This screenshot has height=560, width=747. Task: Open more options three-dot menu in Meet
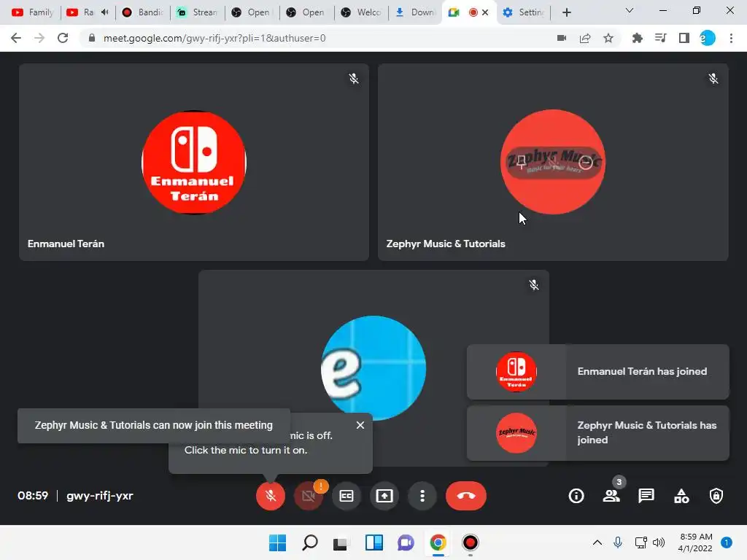422,496
